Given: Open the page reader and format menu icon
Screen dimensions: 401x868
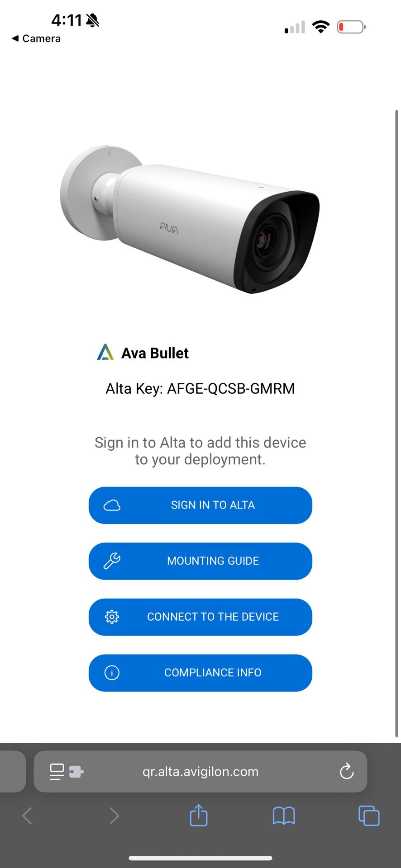Looking at the screenshot, I should click(x=57, y=772).
